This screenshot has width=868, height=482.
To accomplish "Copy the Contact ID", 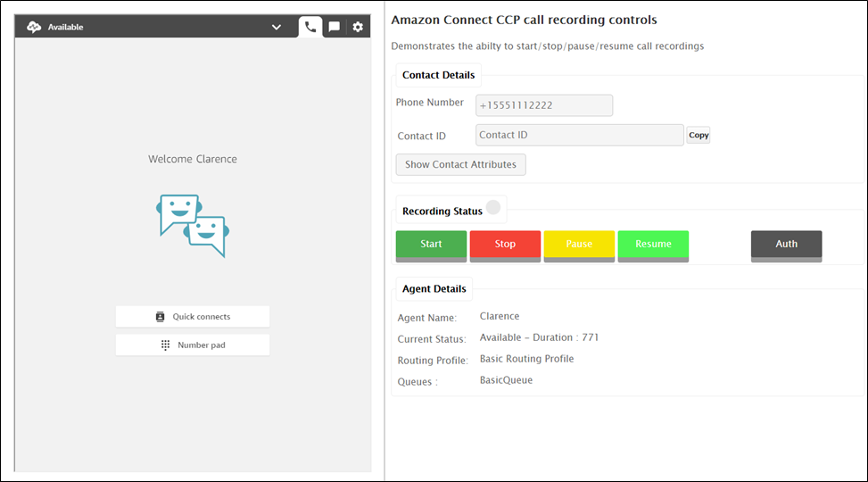I will 699,135.
